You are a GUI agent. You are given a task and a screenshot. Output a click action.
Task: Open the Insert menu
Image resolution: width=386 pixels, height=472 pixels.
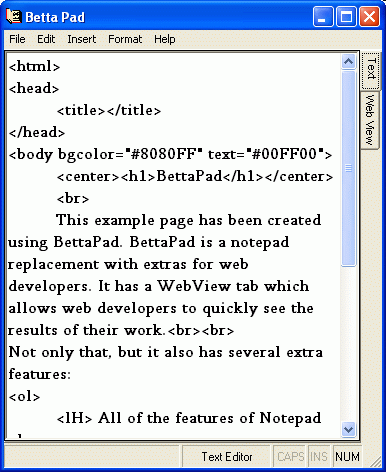(82, 39)
